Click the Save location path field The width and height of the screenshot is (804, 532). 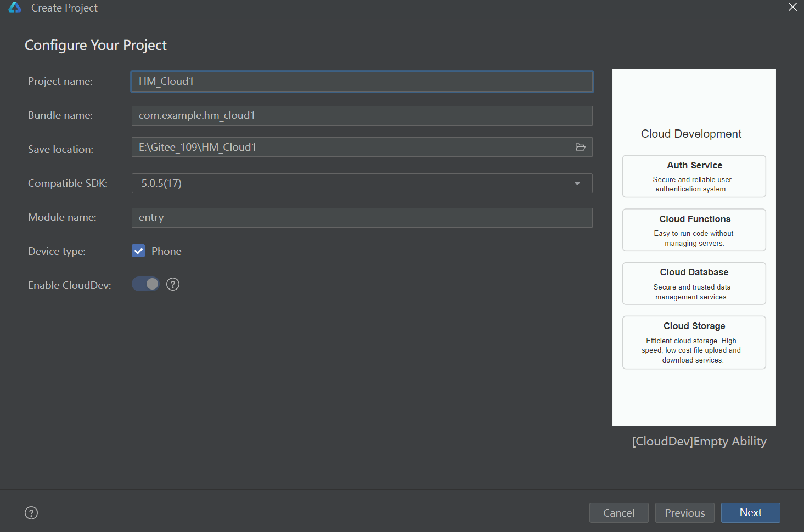coord(351,147)
